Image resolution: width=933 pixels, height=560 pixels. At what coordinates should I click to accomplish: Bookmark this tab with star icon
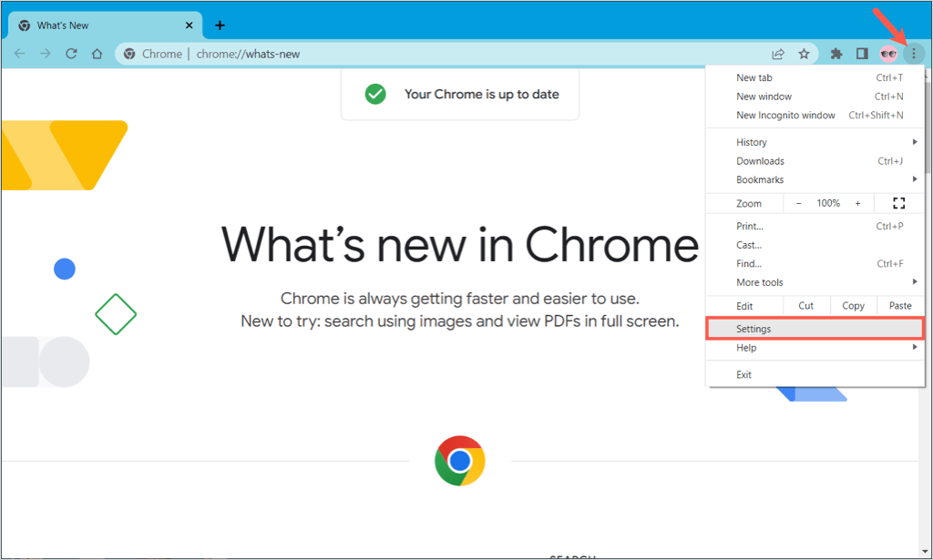(x=804, y=54)
